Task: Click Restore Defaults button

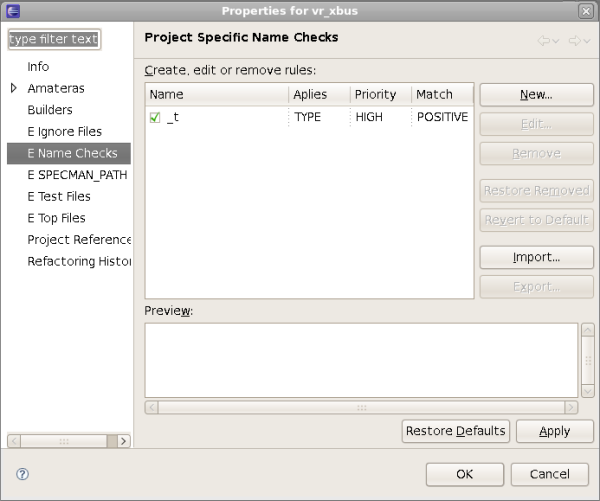Action: (456, 431)
